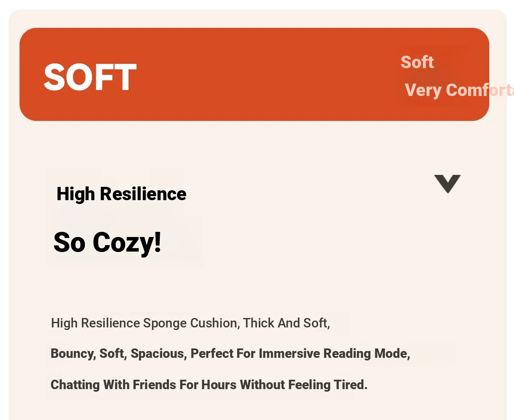
Task: Select the large white SOFT title
Action: point(90,78)
